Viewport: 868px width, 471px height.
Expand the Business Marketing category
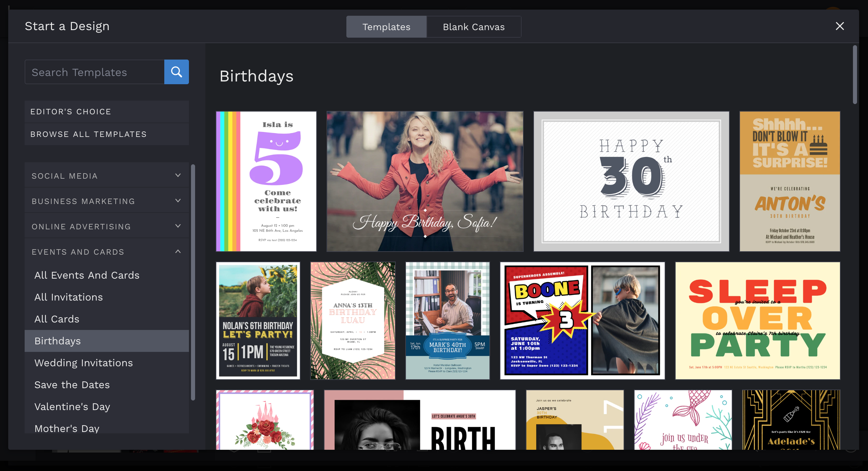click(107, 201)
